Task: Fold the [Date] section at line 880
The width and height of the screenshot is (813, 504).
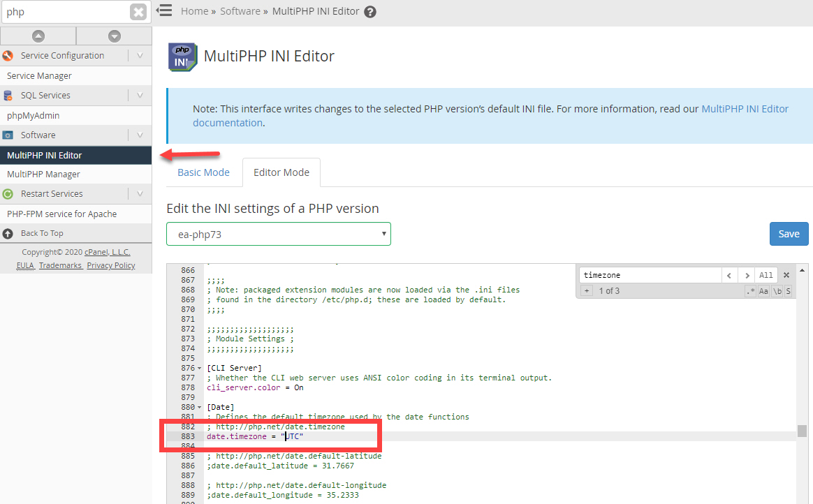Action: (x=199, y=408)
